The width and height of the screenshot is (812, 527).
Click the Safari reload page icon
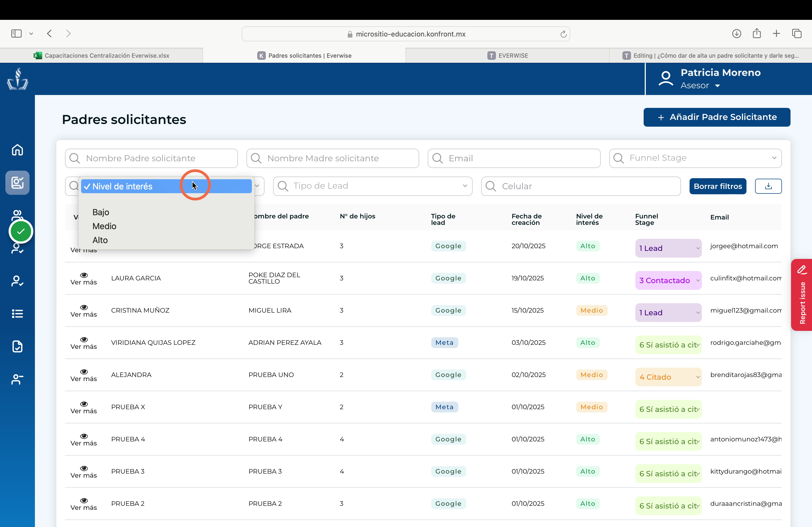pyautogui.click(x=563, y=34)
